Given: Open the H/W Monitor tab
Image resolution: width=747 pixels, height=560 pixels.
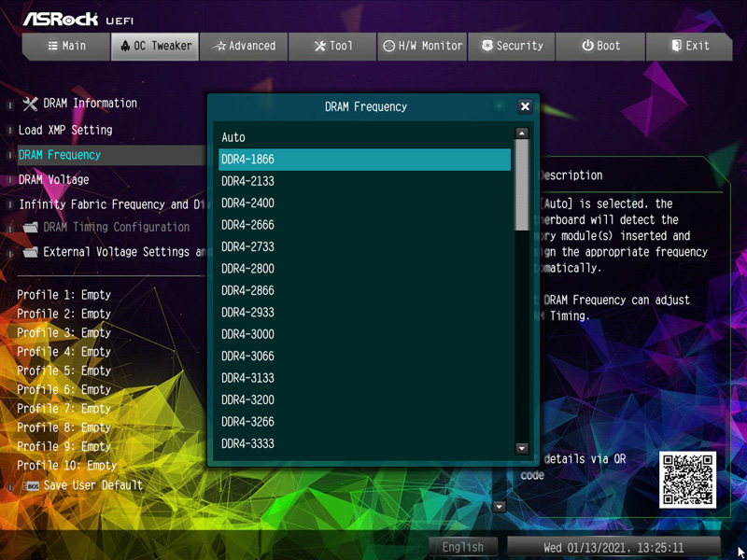Looking at the screenshot, I should click(x=422, y=46).
